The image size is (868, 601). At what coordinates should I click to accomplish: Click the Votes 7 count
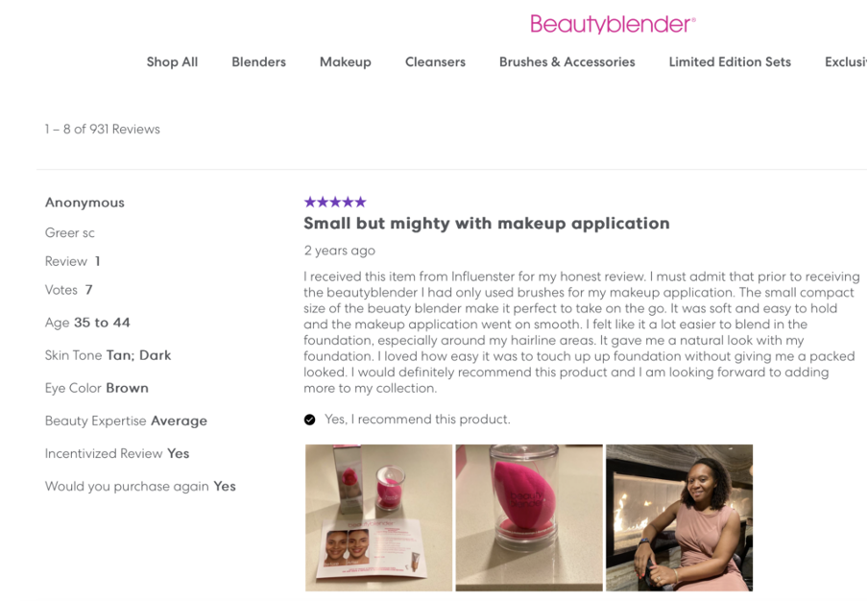(x=68, y=290)
